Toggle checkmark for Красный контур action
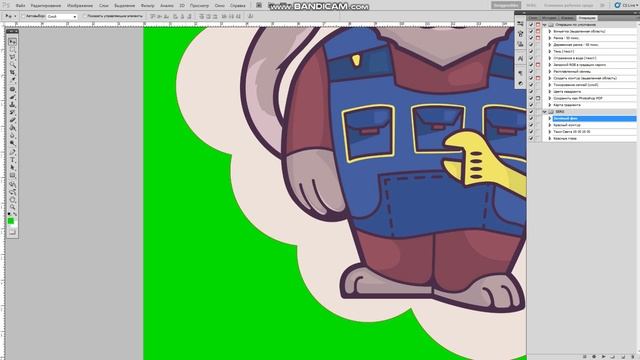The width and height of the screenshot is (640, 360). coord(531,125)
